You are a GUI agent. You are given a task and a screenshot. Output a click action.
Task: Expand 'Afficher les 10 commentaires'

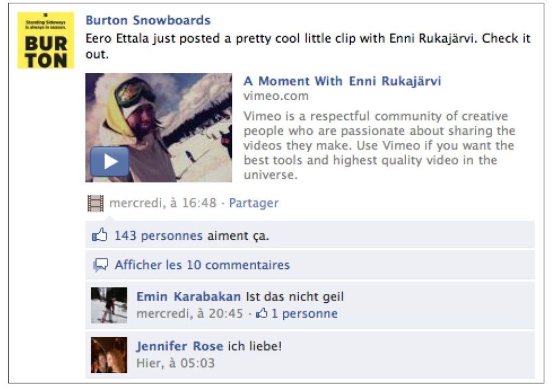pos(202,265)
